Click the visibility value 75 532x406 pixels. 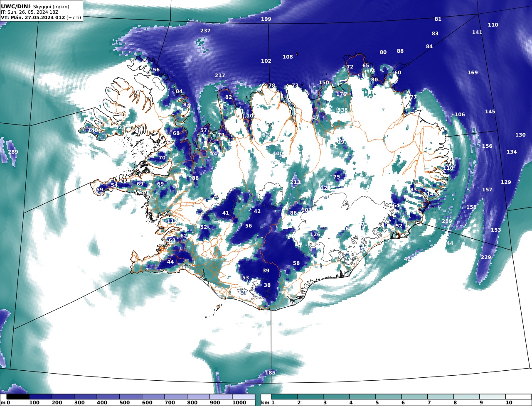click(337, 177)
